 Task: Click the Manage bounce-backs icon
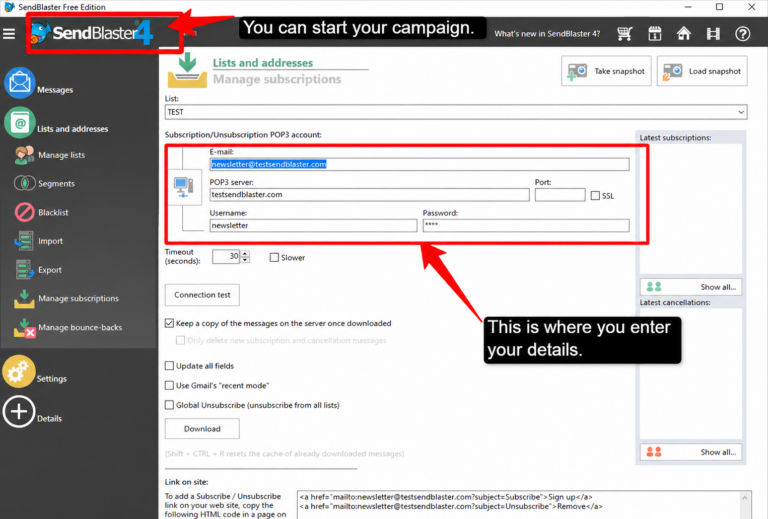tap(24, 328)
